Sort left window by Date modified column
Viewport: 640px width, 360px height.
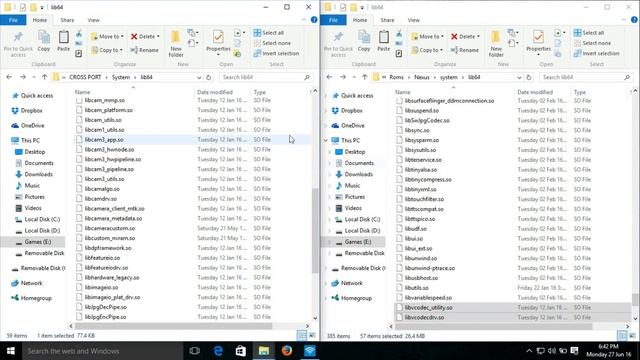click(215, 92)
